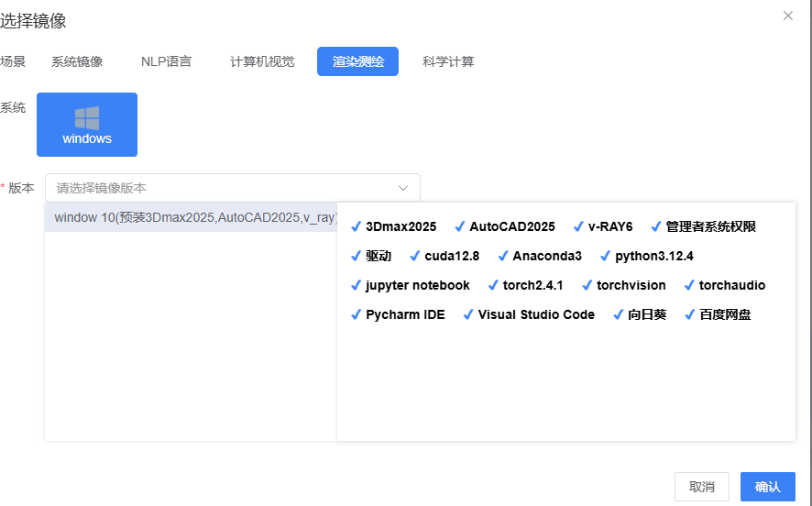Choose window 10 preinstalled 3Dmax2025 option
Viewport: 812px width, 506px height.
coord(191,218)
